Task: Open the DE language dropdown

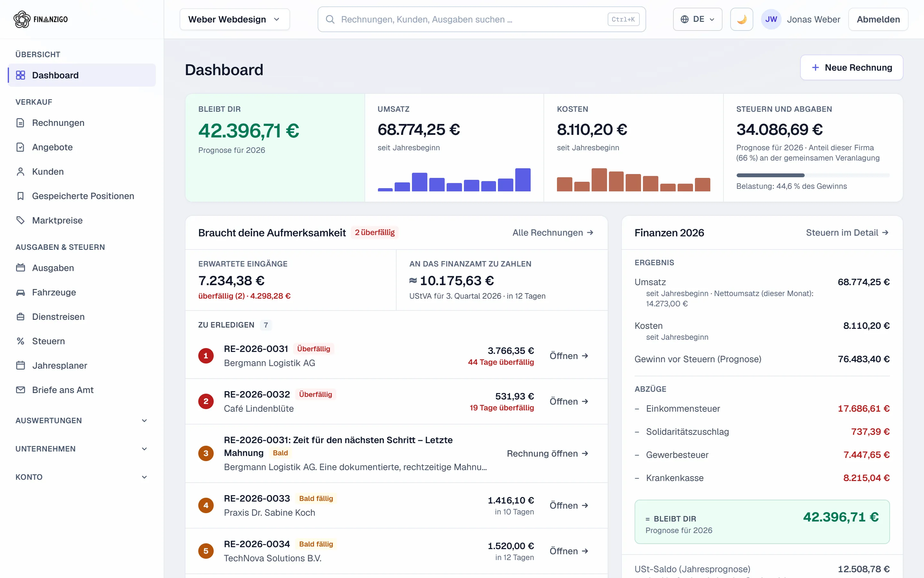Action: (697, 20)
